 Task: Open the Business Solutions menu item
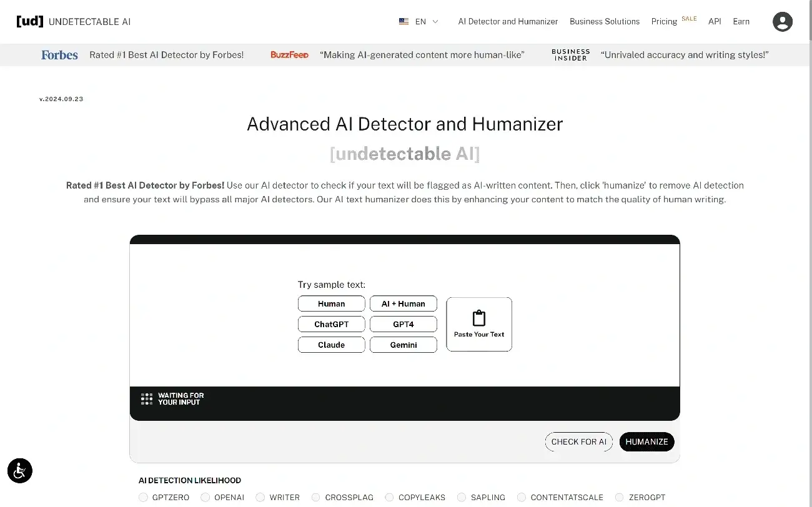(605, 21)
